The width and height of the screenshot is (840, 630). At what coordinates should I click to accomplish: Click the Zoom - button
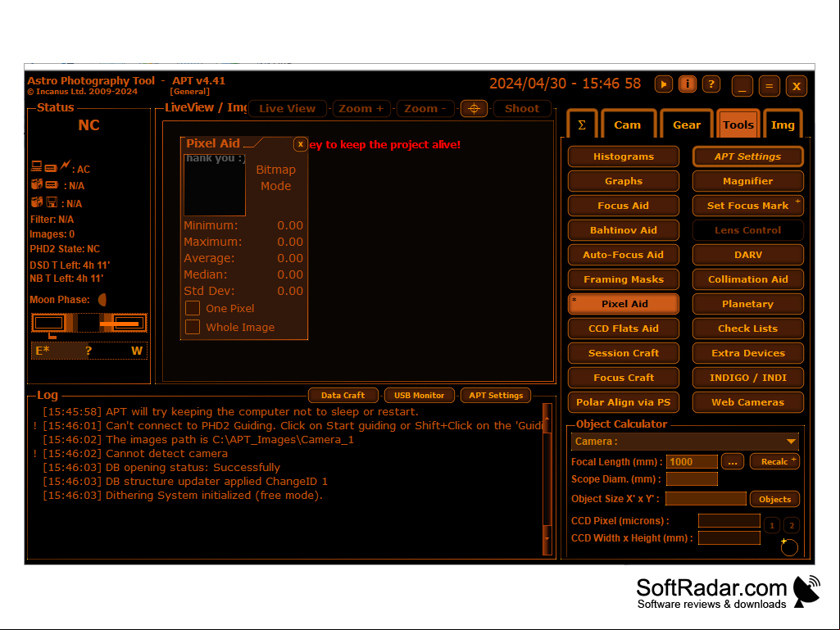(425, 109)
